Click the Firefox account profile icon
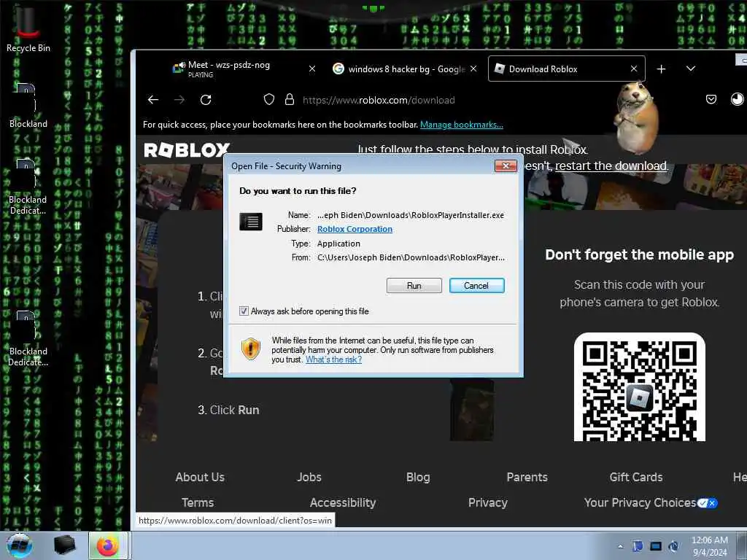 point(737,99)
